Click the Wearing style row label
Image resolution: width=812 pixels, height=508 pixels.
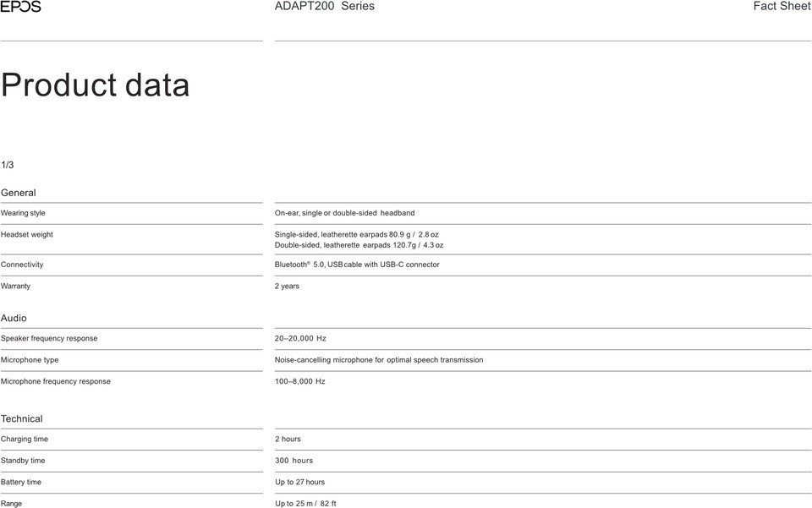pos(23,213)
